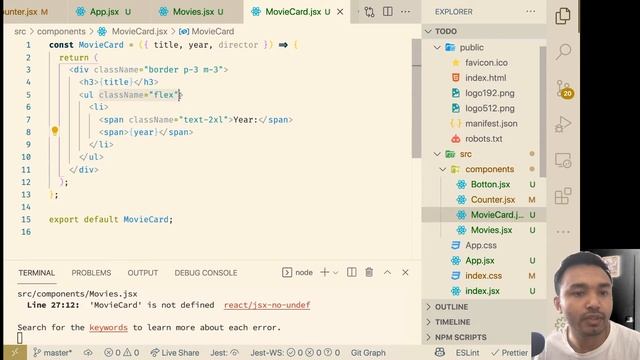Image resolution: width=640 pixels, height=360 pixels.
Task: Click the lightbulb quick fix on line 8
Action: 55,131
